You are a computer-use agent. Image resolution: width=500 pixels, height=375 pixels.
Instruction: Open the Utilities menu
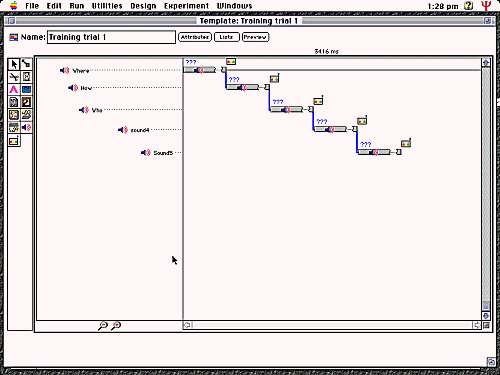click(x=107, y=6)
